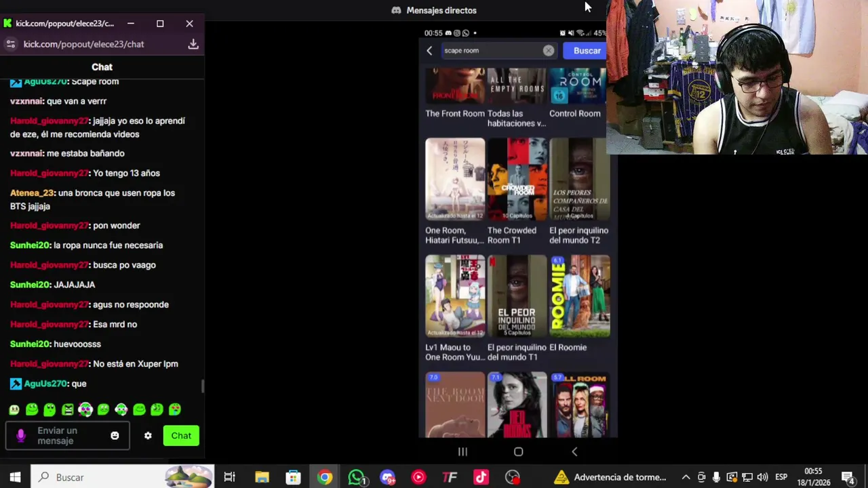Select the angry green block emote
This screenshot has height=488, width=868.
[x=68, y=409]
